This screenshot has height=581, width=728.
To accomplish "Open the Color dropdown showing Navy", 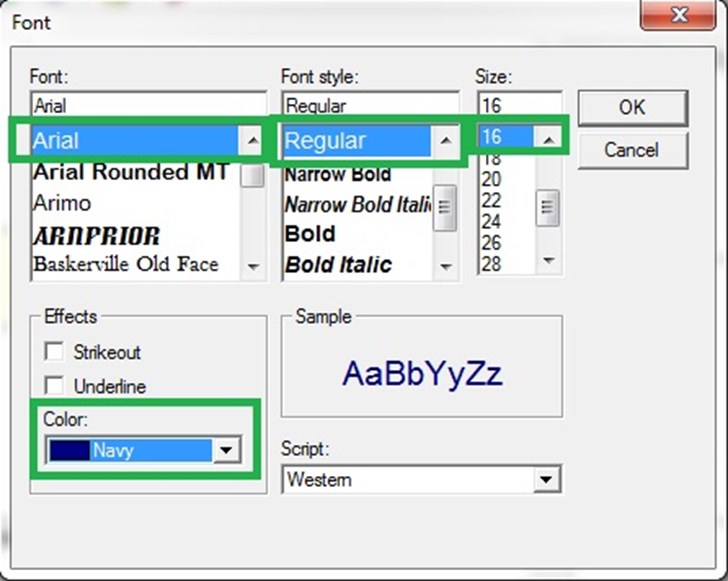I will click(x=226, y=450).
